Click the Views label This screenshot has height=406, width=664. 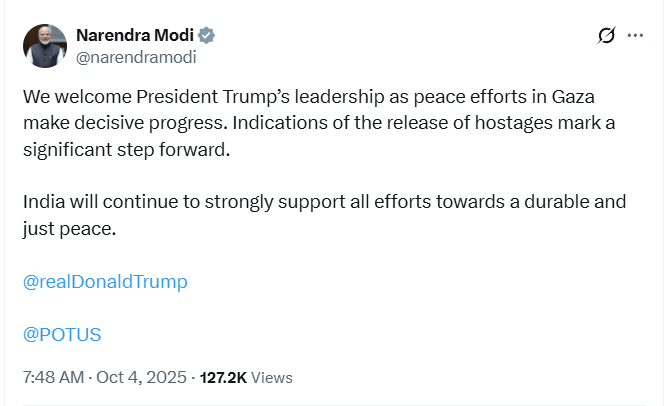[273, 378]
